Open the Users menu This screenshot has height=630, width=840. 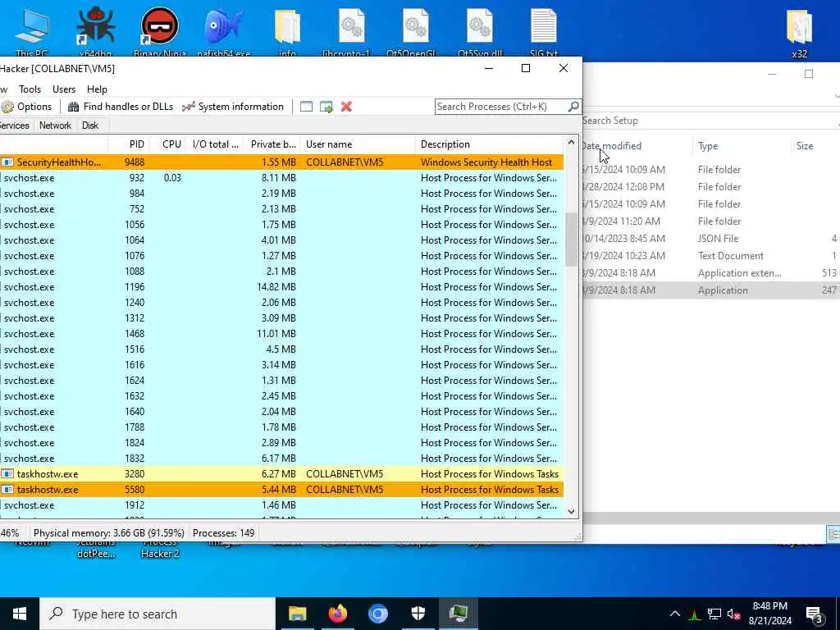64,89
